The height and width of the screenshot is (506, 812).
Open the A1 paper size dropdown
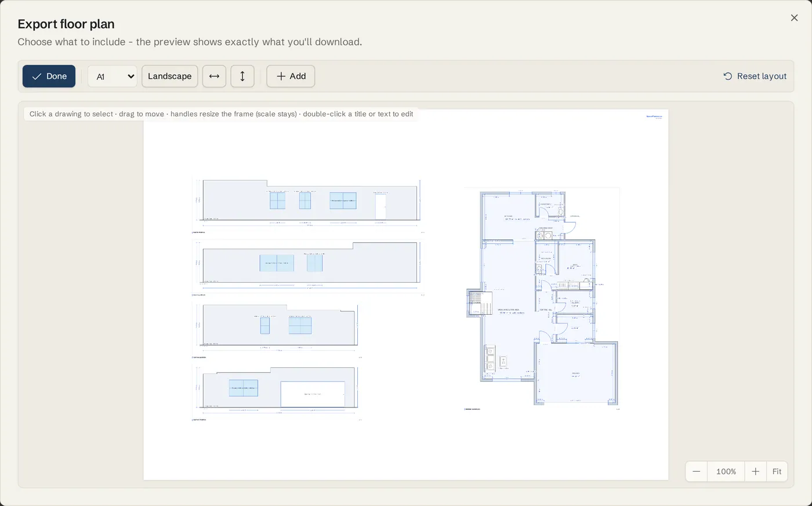click(x=113, y=76)
